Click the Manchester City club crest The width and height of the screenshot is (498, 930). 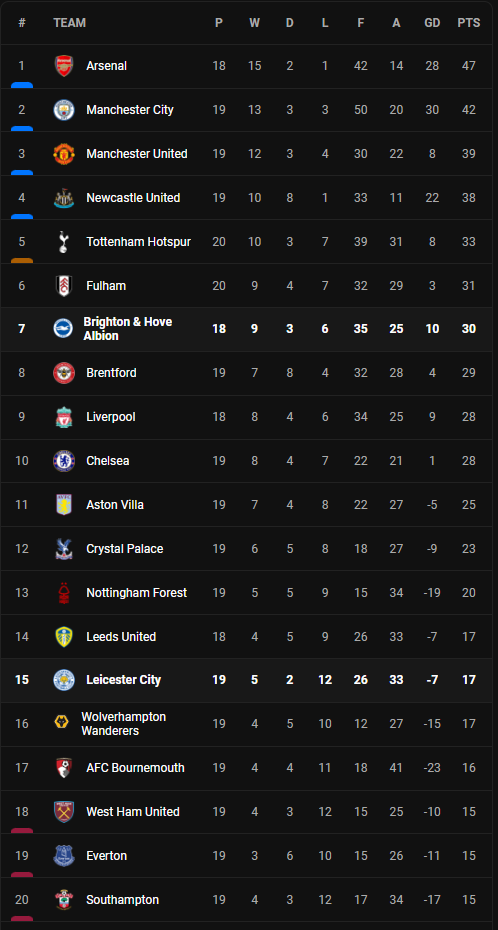(63, 110)
